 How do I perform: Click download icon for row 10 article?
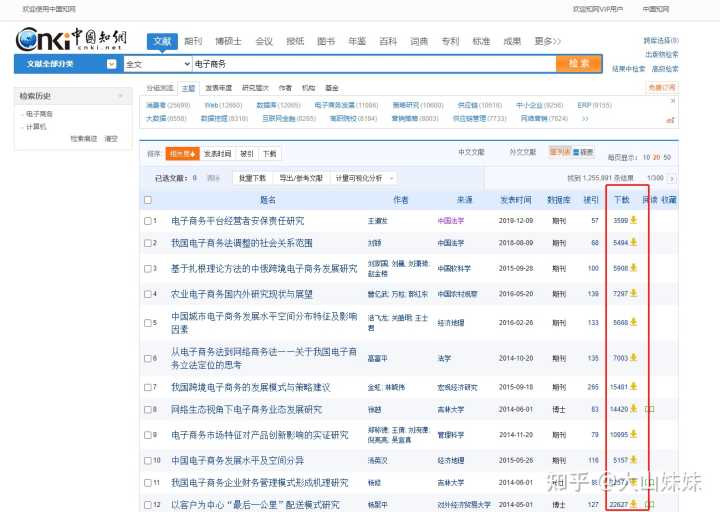click(634, 460)
